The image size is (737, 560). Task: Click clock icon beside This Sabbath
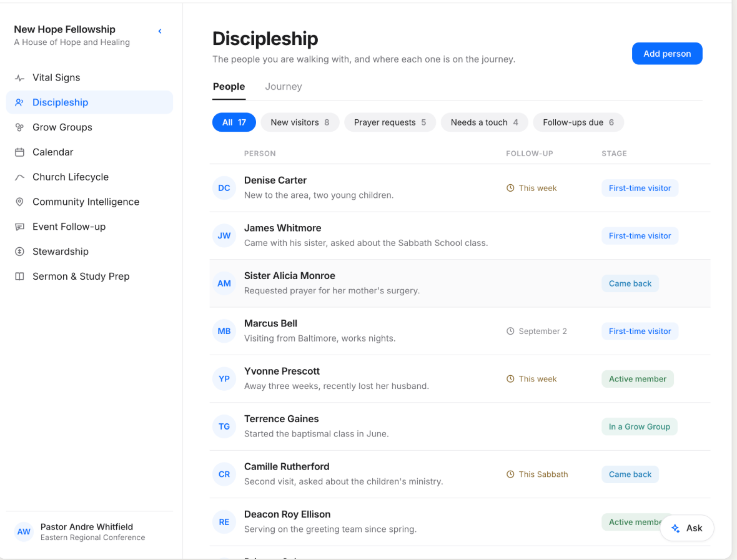(510, 474)
